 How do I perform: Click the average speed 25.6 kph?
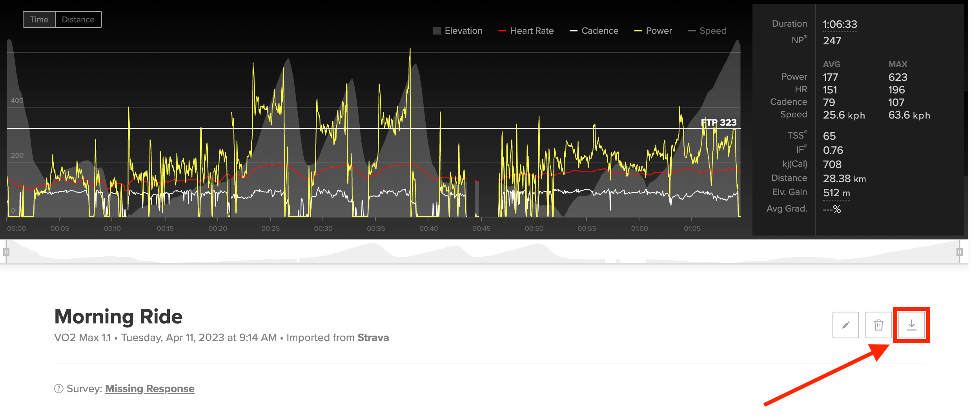click(844, 115)
